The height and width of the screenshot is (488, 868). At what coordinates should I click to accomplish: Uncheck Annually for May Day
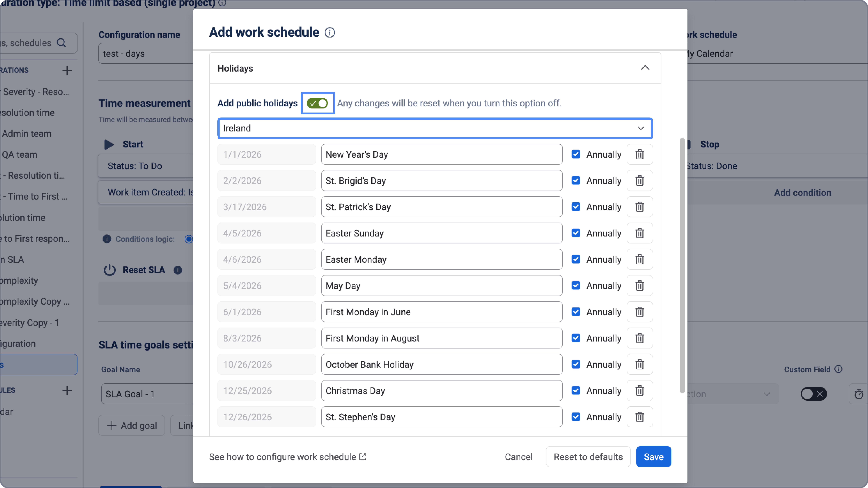576,286
